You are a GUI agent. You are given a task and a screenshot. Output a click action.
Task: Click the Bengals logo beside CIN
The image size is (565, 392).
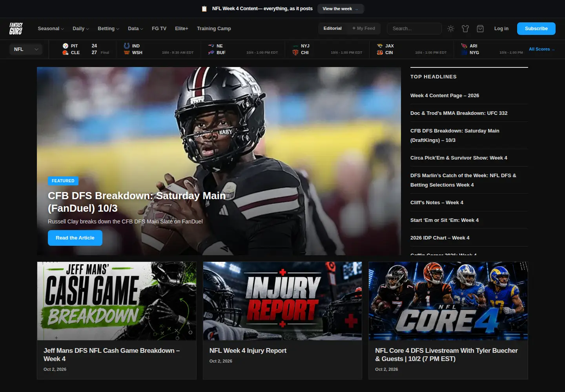pos(380,53)
